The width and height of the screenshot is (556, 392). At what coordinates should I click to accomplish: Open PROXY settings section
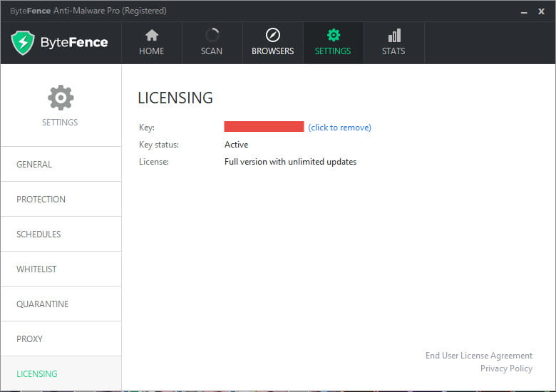point(61,339)
